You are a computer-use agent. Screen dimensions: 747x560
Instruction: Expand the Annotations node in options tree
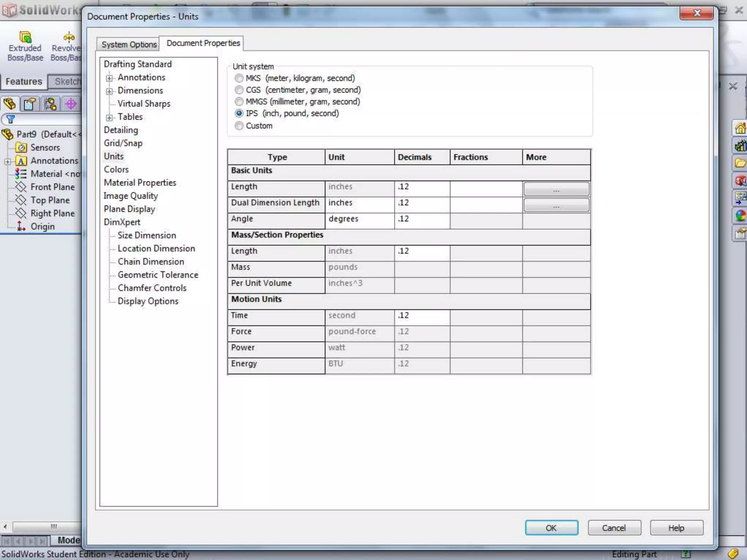coord(109,78)
